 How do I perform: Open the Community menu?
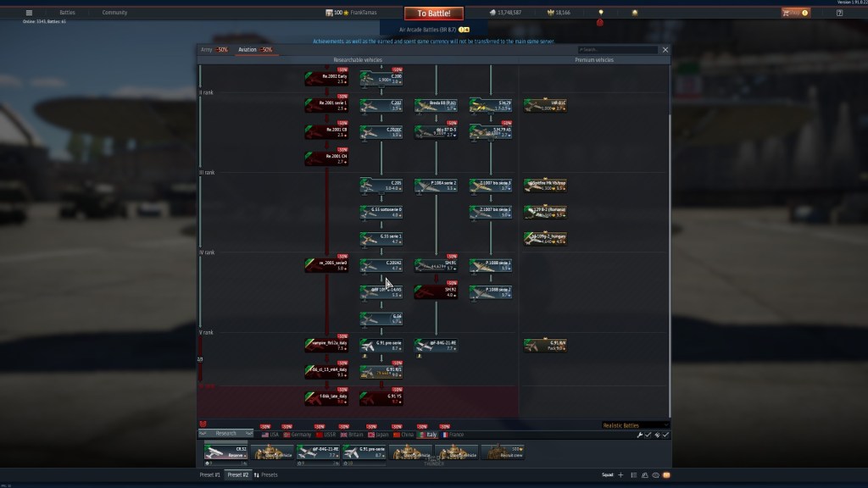[x=114, y=13]
